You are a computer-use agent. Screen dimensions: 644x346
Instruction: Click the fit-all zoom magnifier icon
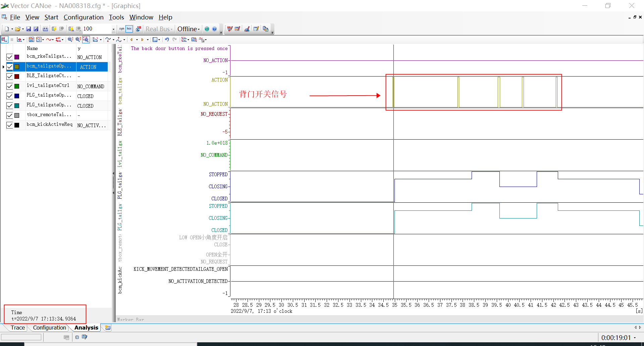click(x=86, y=40)
